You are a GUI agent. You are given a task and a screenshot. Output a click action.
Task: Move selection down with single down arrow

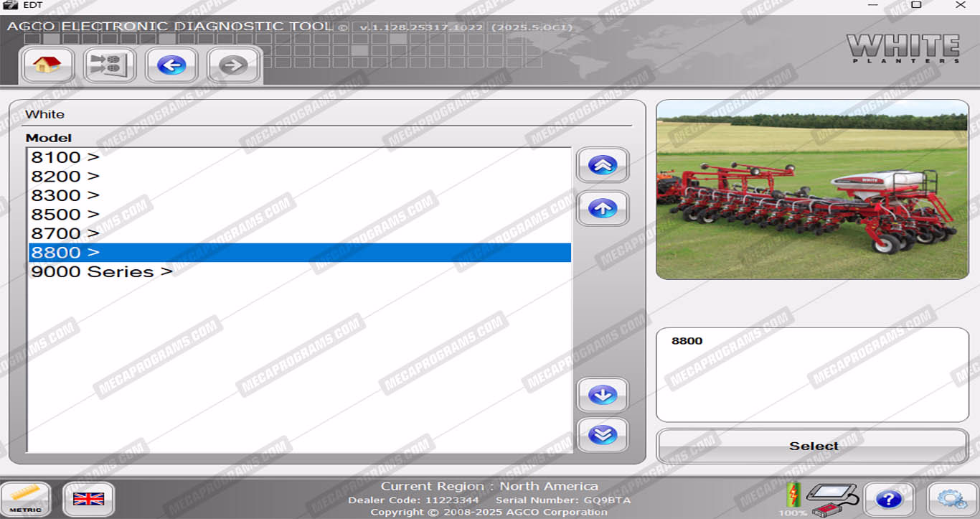[603, 395]
